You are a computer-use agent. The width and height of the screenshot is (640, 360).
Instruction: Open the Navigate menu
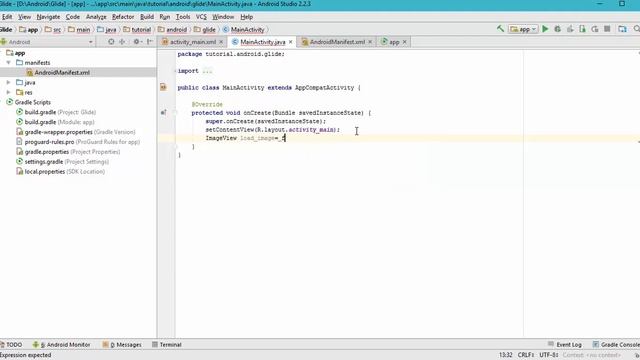[48, 17]
